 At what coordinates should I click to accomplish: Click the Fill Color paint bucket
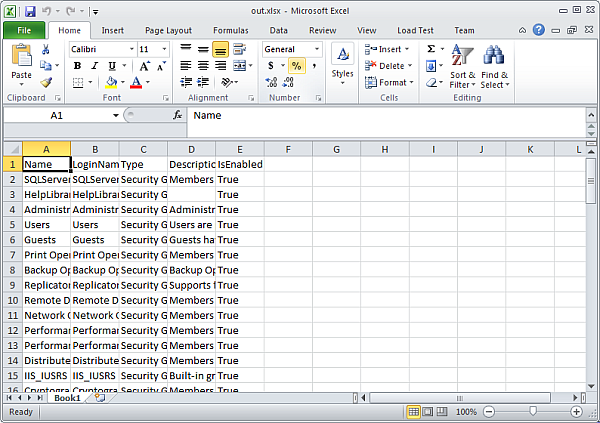coord(111,82)
